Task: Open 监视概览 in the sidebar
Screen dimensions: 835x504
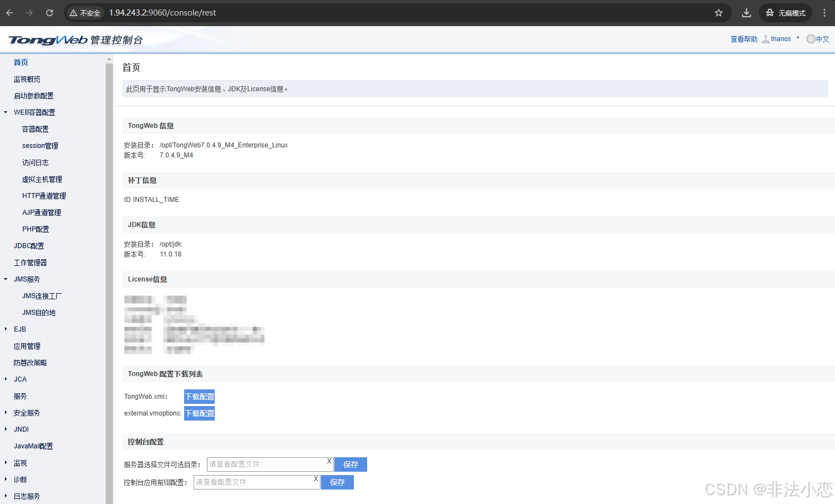Action: coord(27,79)
